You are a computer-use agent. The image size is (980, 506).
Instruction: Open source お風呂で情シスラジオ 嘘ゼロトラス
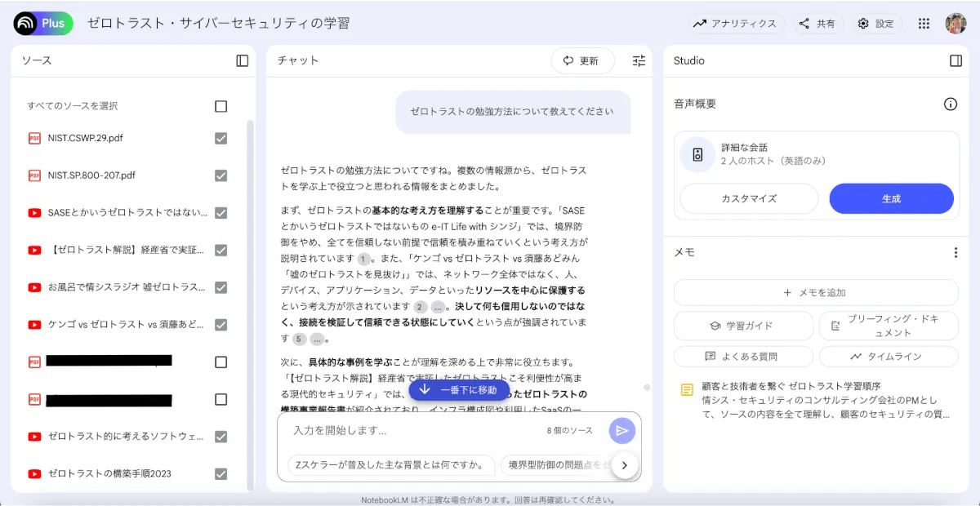(127, 287)
